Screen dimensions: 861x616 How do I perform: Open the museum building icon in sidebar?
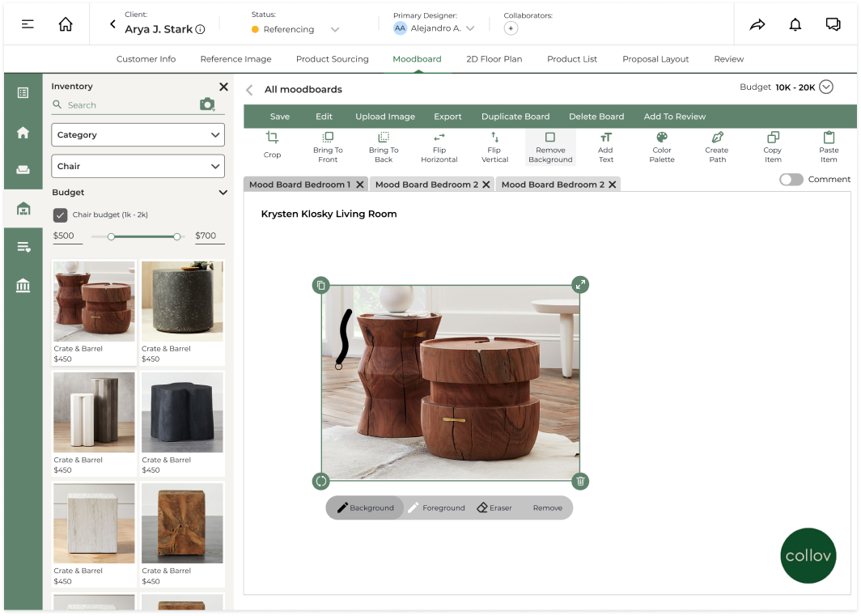[23, 286]
